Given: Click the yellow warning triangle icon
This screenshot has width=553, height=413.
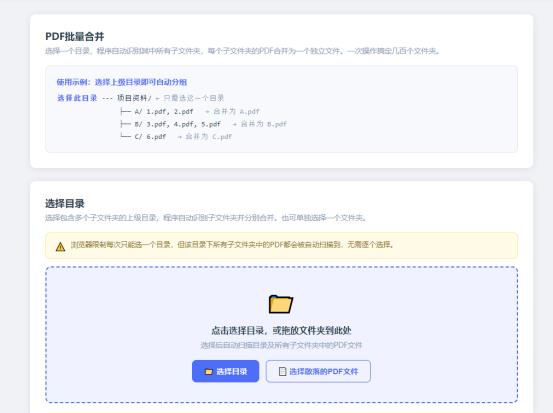Looking at the screenshot, I should 60,247.
